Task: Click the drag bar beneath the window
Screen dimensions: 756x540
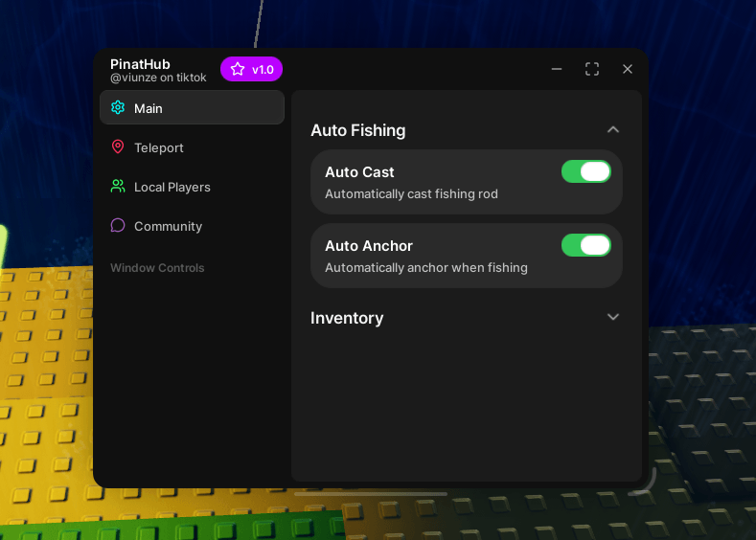Action: [x=371, y=494]
